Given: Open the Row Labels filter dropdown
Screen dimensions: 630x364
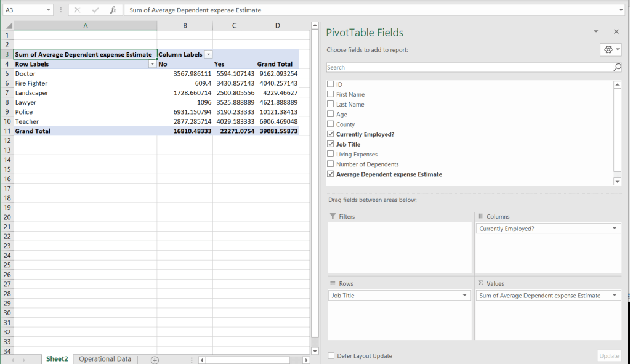Looking at the screenshot, I should 152,64.
